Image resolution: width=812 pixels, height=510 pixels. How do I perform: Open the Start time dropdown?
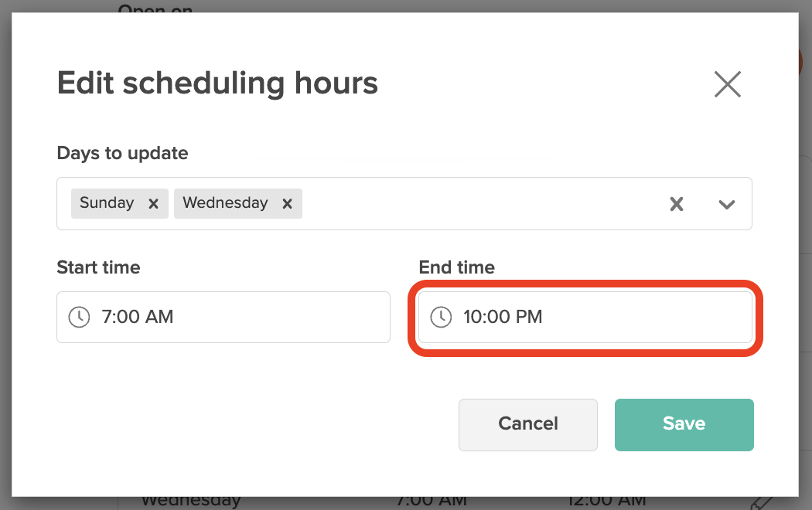pyautogui.click(x=223, y=317)
